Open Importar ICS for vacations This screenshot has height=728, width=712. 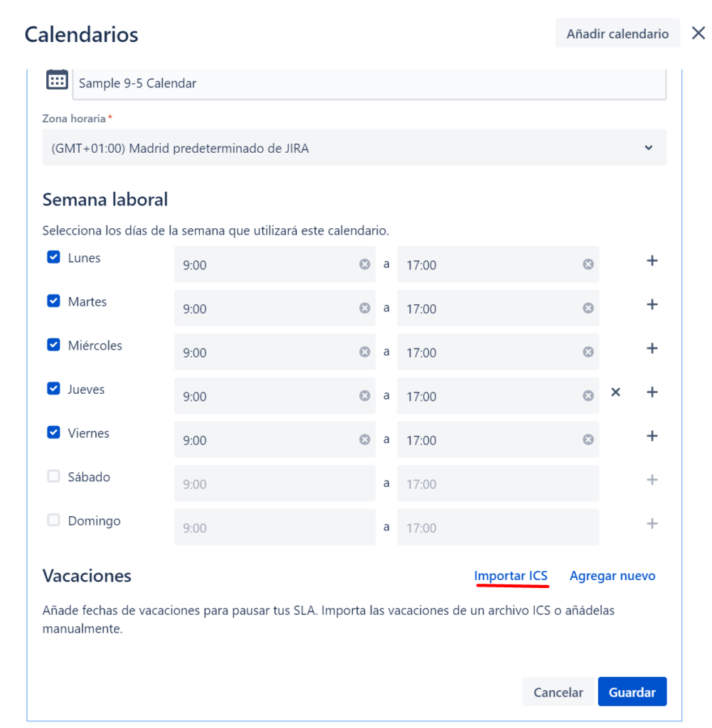[x=511, y=576]
